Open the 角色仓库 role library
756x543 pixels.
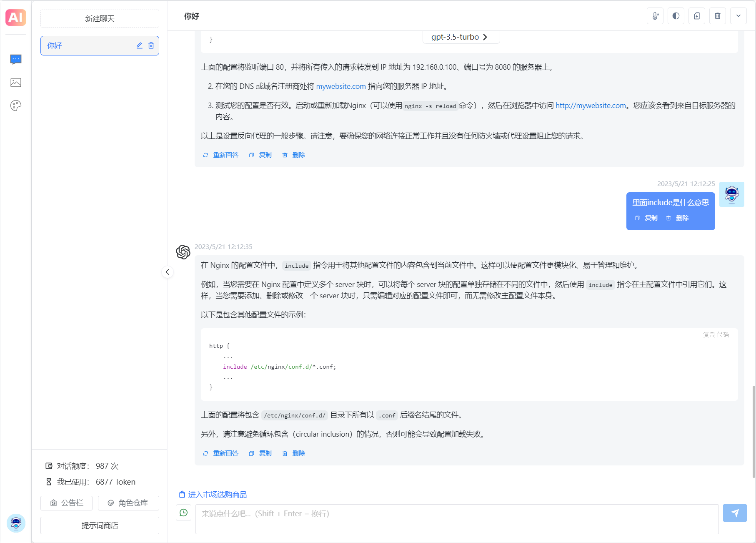[128, 503]
